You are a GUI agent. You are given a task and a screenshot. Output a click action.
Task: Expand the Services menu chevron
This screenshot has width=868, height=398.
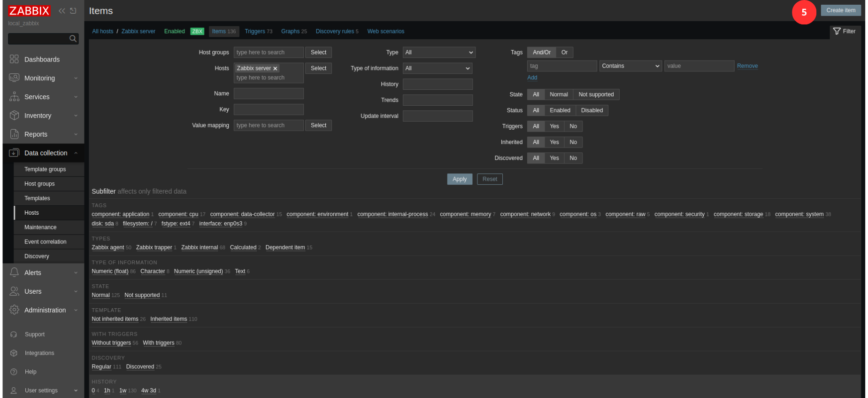[76, 97]
